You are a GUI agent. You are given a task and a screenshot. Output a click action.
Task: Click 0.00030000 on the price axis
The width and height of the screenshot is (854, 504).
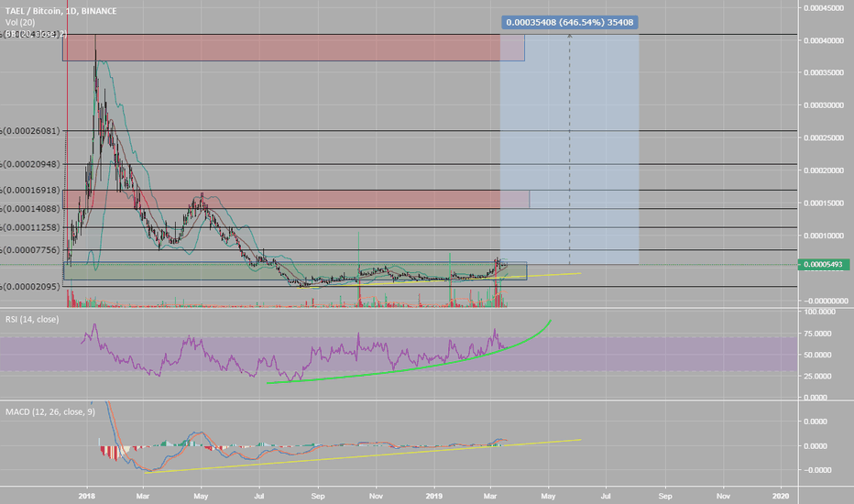pos(824,105)
